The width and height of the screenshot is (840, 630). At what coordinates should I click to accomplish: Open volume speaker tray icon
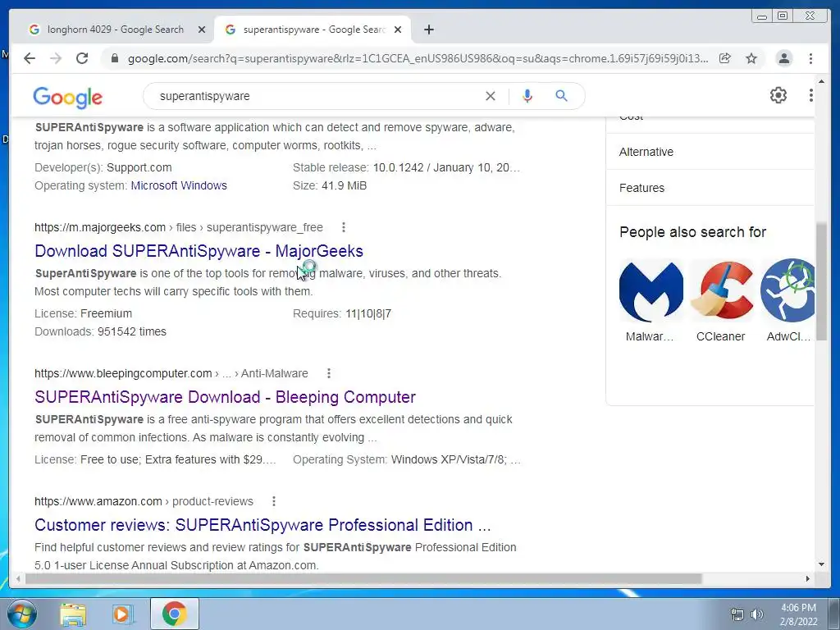(x=757, y=614)
